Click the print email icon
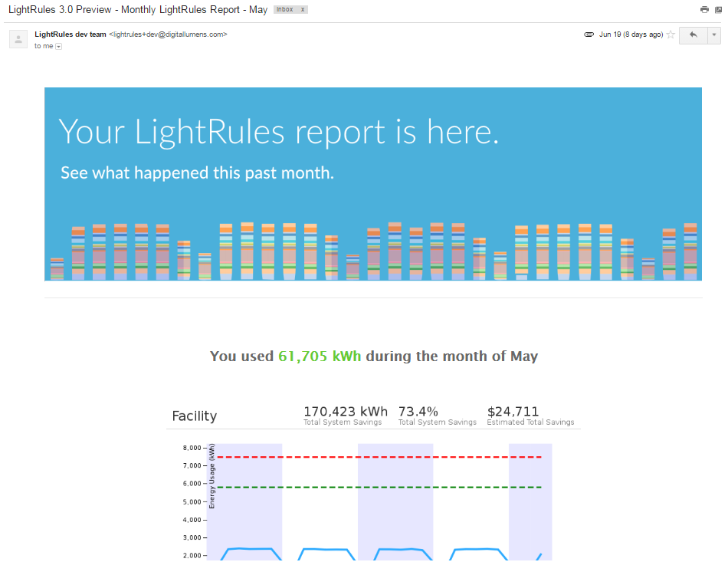The height and width of the screenshot is (562, 728). tap(704, 9)
